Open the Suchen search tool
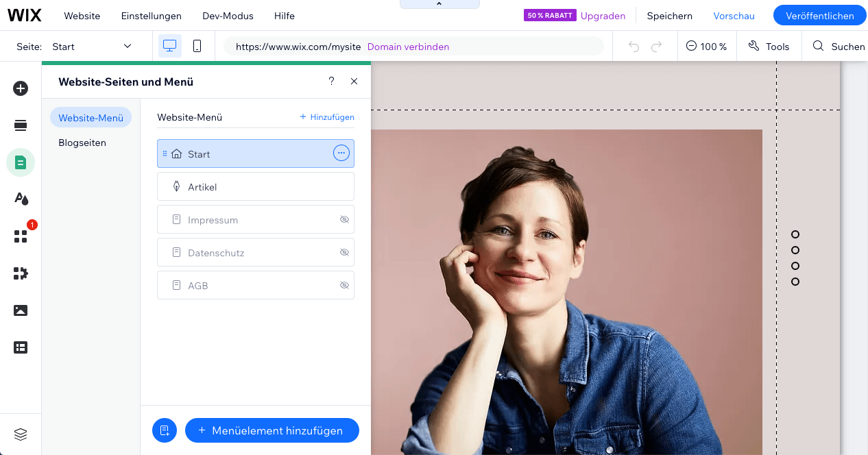The image size is (868, 455). (x=839, y=46)
